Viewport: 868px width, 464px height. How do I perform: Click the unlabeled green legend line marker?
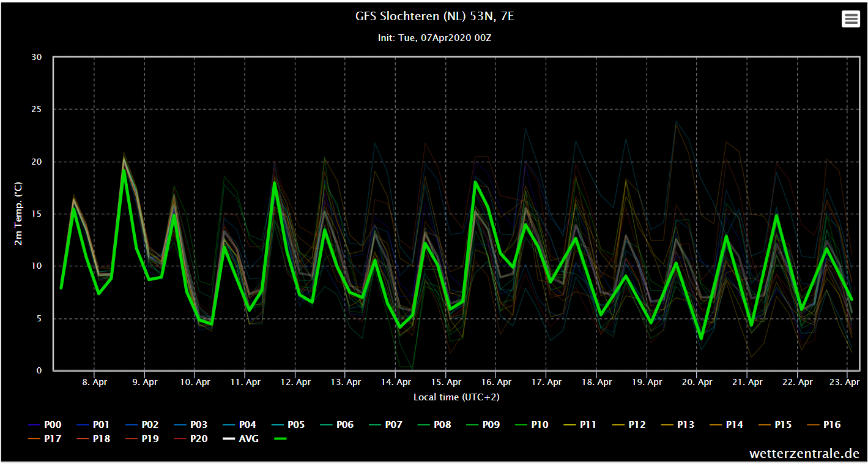280,438
